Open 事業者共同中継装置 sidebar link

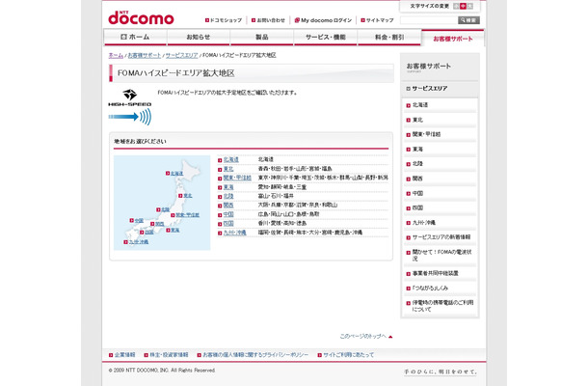point(435,273)
